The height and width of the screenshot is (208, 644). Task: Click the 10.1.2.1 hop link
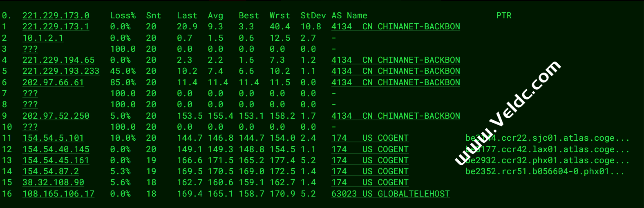[x=43, y=38]
